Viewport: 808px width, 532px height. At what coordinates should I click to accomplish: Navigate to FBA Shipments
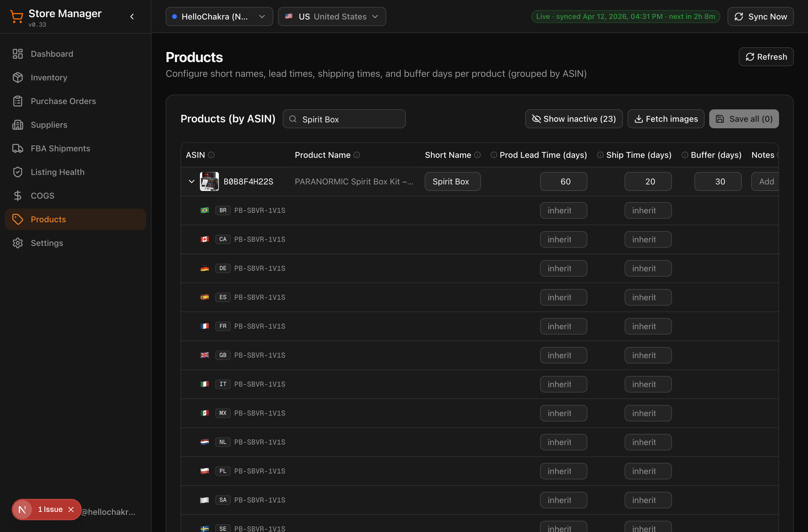[75, 148]
